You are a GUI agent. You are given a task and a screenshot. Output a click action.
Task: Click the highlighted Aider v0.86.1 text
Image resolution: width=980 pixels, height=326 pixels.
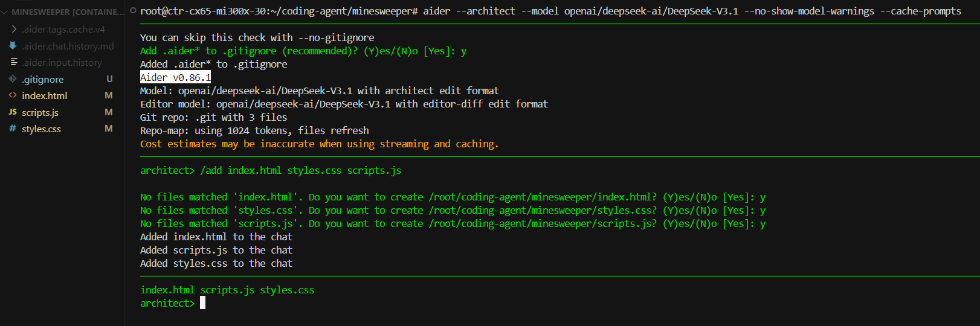coord(175,77)
